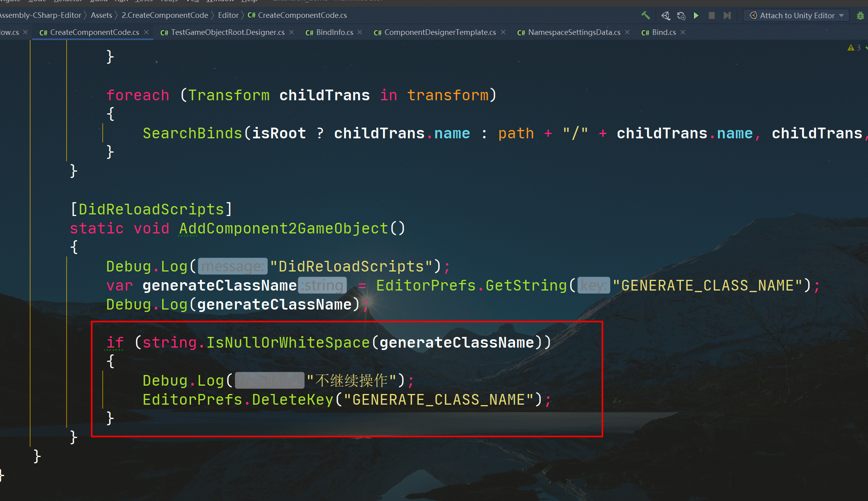Click CreateComponentCode.cs in the breadcrumb
868x501 pixels.
tap(297, 15)
